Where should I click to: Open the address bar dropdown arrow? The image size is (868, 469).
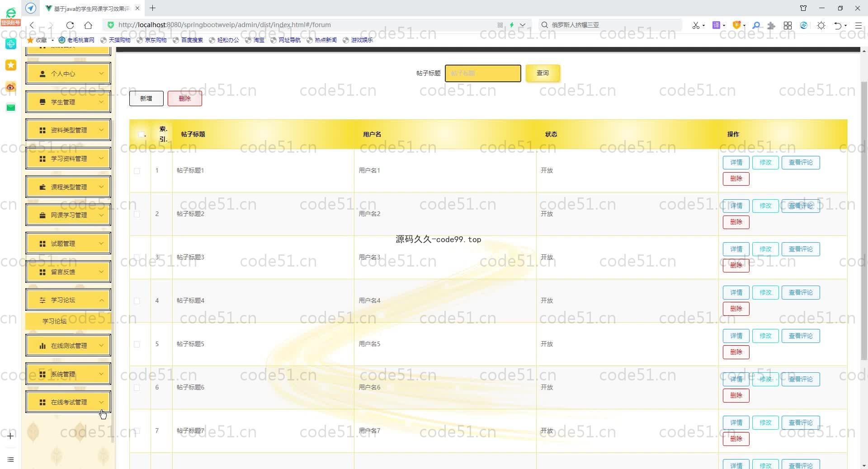[x=523, y=25]
